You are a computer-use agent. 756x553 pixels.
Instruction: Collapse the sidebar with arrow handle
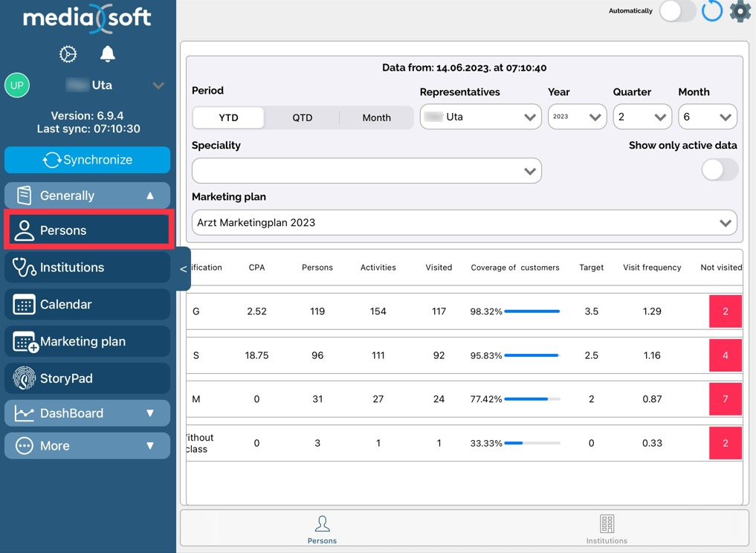(x=184, y=269)
